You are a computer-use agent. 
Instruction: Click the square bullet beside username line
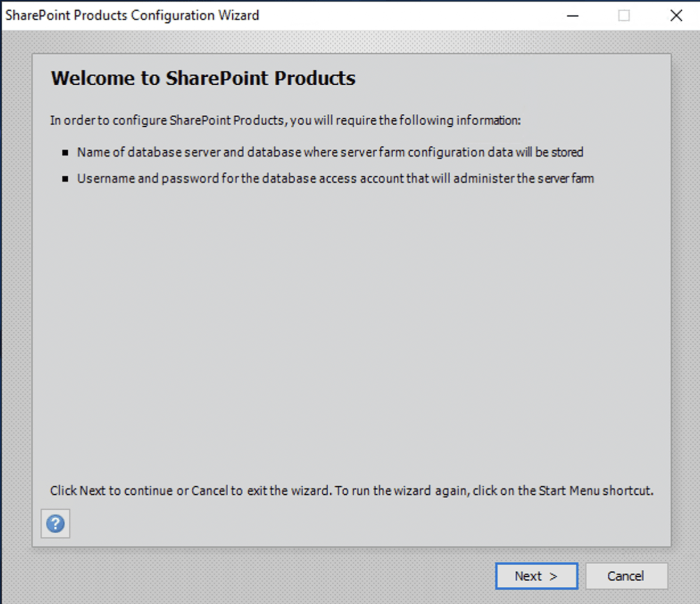click(65, 179)
